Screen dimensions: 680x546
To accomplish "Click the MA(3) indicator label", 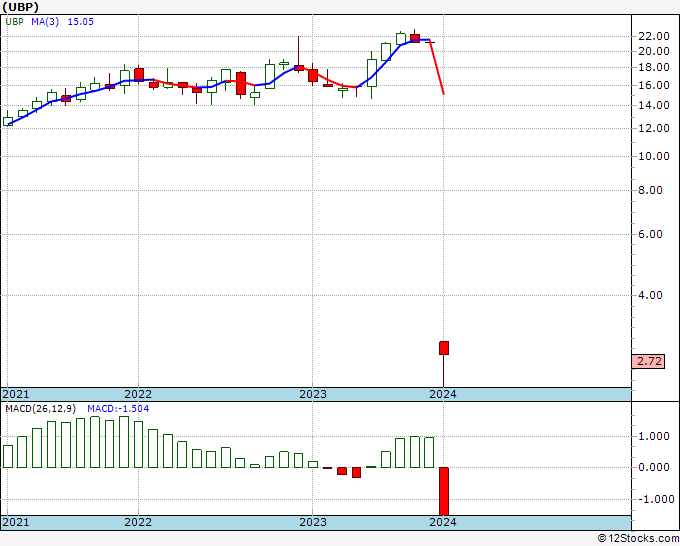I will pos(45,22).
